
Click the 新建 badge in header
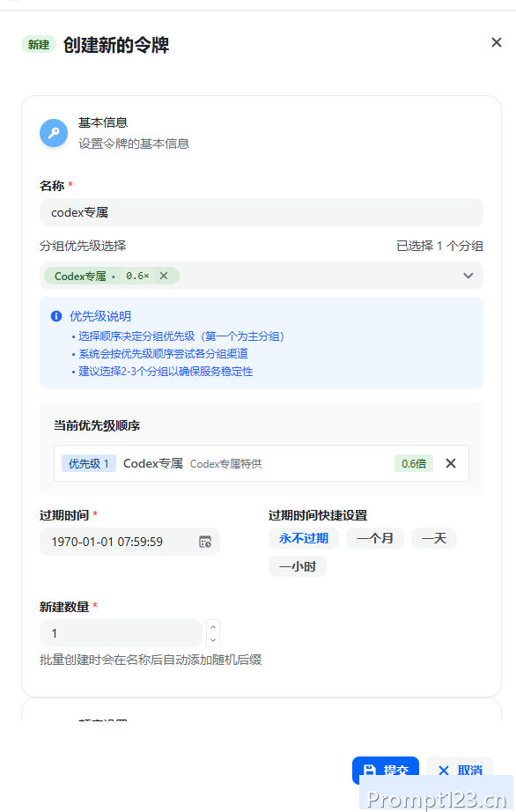pos(38,45)
